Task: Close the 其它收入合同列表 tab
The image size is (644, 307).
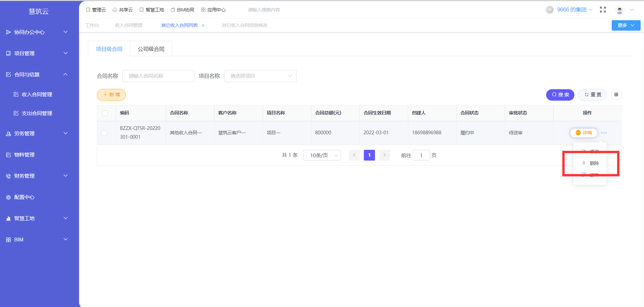Action: coord(203,26)
